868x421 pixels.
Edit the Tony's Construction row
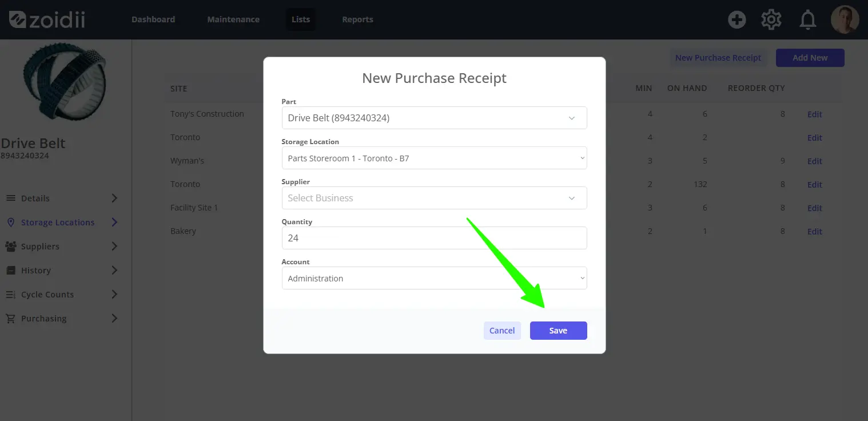[814, 114]
